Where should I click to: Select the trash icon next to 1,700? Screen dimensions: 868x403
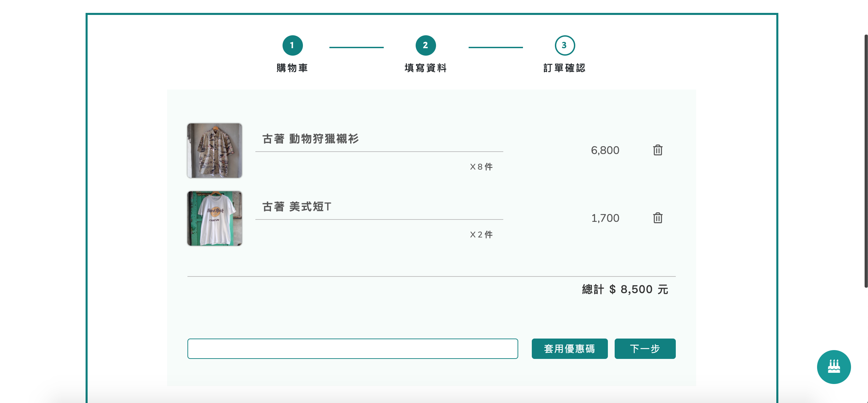pos(658,218)
